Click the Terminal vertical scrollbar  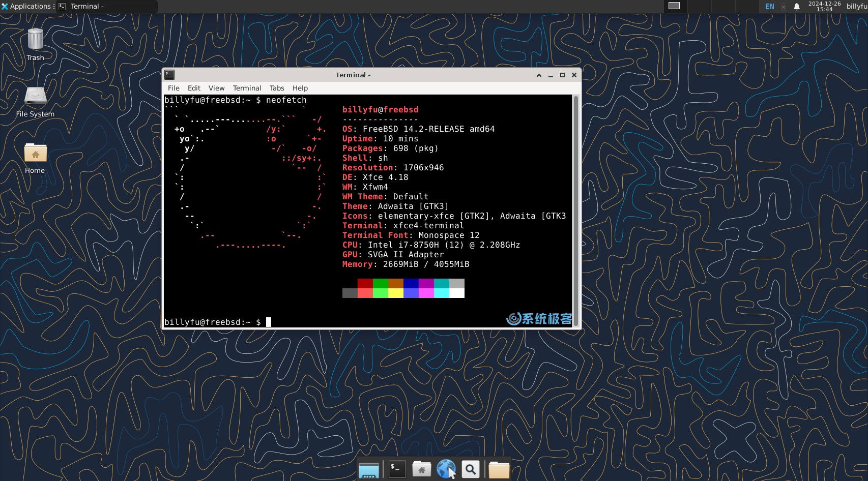coord(576,211)
